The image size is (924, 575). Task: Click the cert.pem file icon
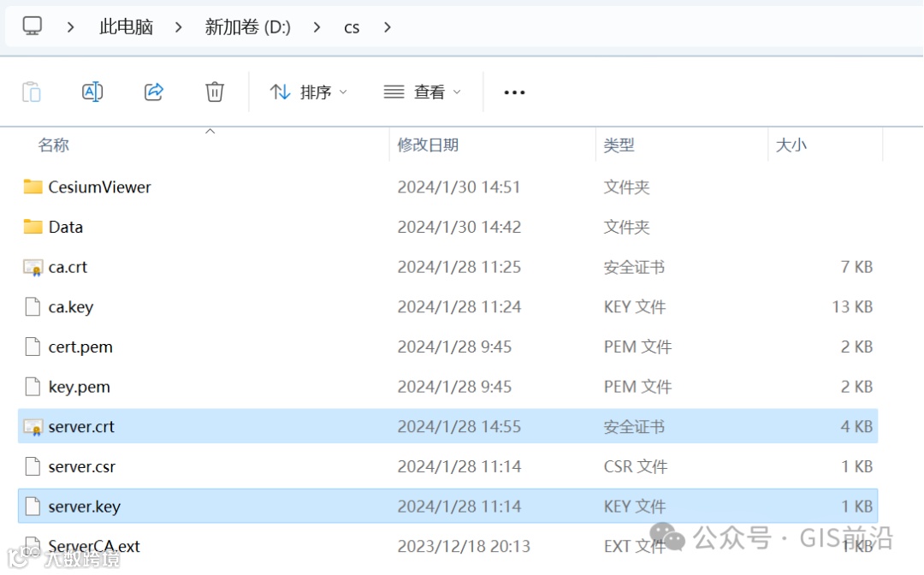point(33,347)
